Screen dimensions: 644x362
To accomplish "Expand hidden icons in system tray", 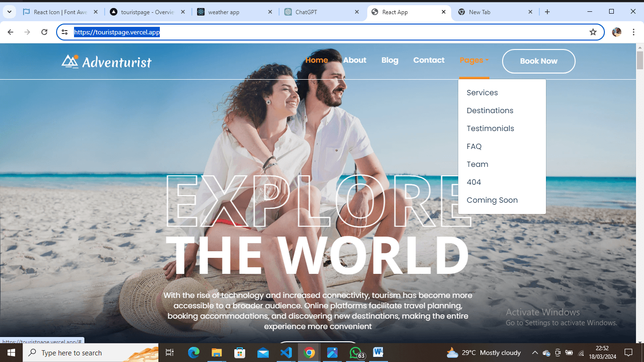I will point(535,353).
